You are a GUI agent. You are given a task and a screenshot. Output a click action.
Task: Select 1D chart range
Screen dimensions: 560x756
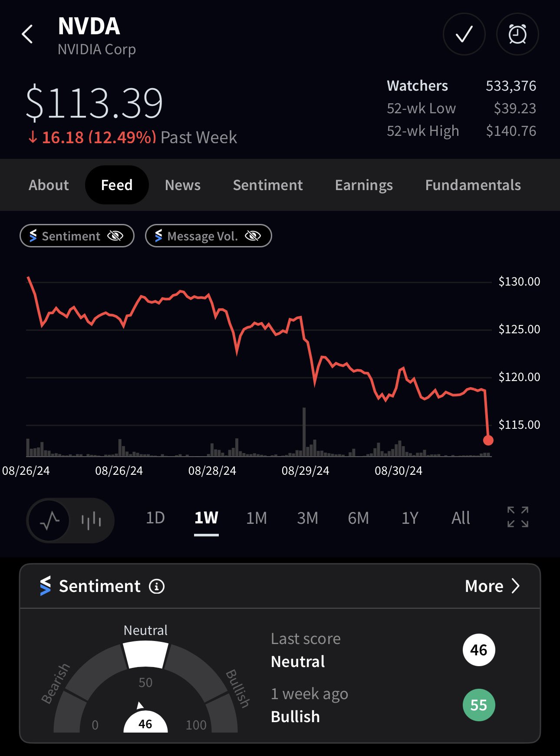coord(155,518)
